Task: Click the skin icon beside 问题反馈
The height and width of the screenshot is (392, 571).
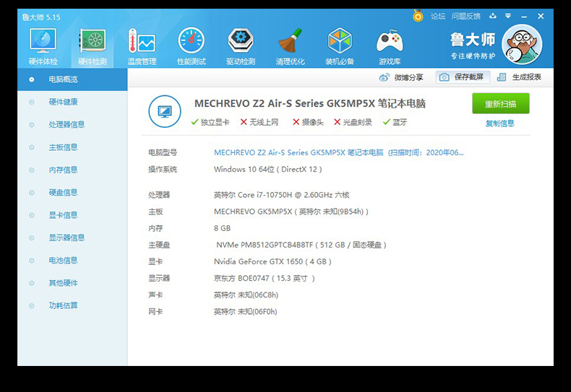Action: (493, 16)
